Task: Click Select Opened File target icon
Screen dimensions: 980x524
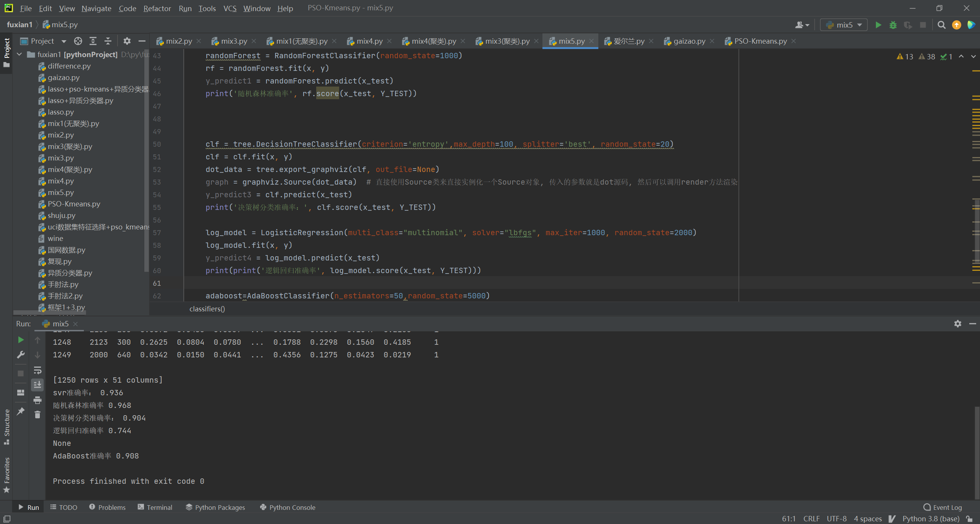Action: coord(78,41)
